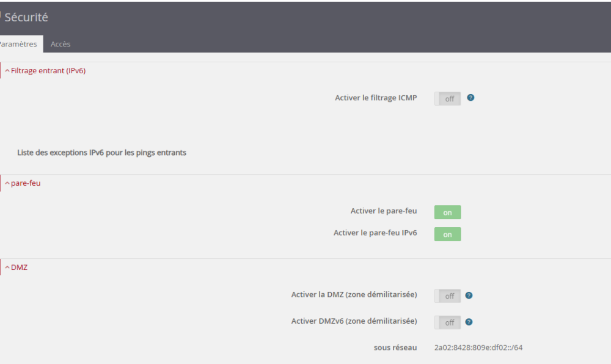Enable the DMZ (zone démilitarisée) switch
This screenshot has height=364, width=611.
pos(448,296)
